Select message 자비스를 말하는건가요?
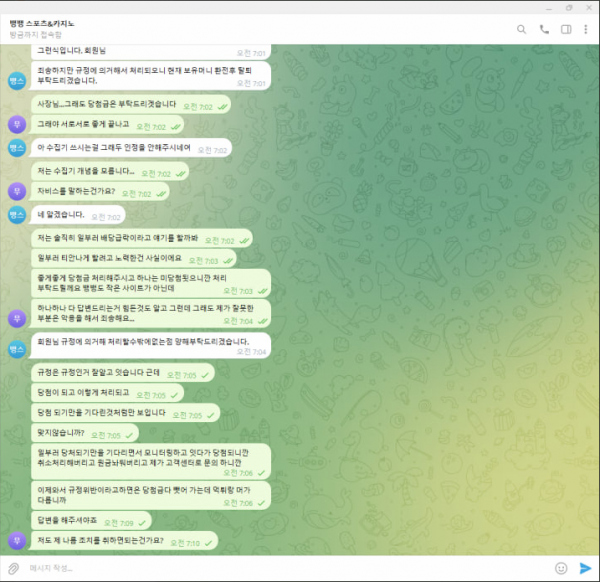 [100, 191]
